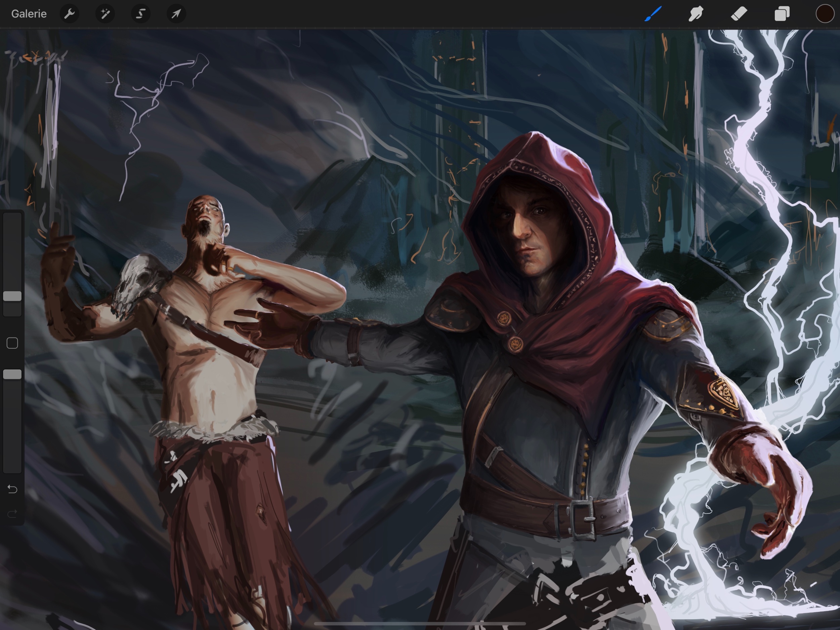840x630 pixels.
Task: Select the Eraser tool
Action: pyautogui.click(x=739, y=14)
